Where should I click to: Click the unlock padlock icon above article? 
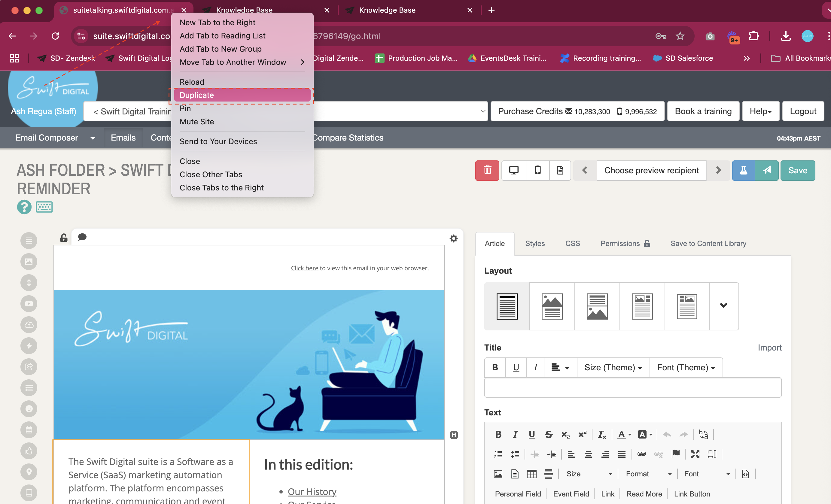63,238
